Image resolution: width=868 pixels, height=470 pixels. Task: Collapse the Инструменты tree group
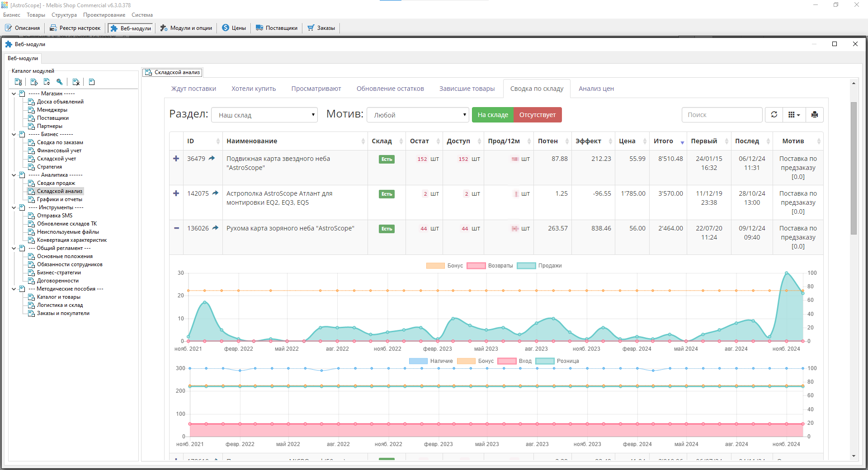[14, 207]
